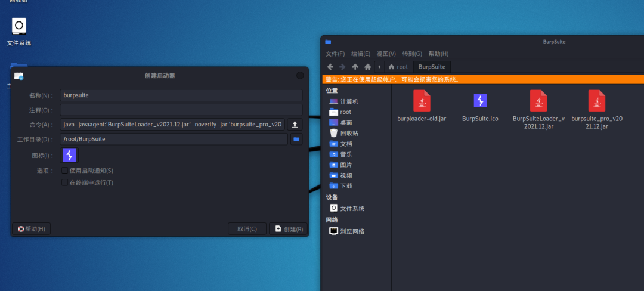The height and width of the screenshot is (291, 644).
Task: Open 回收站 in sidebar
Action: coord(344,134)
